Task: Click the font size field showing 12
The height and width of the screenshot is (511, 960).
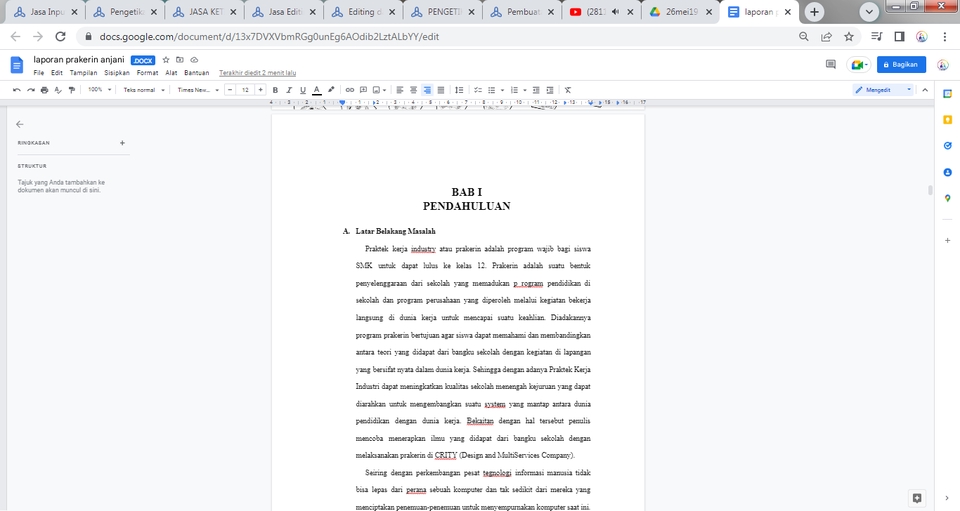Action: pos(245,90)
